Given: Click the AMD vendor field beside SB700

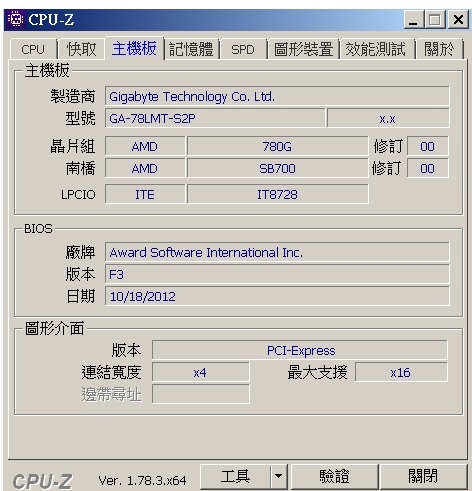Looking at the screenshot, I should coord(145,168).
